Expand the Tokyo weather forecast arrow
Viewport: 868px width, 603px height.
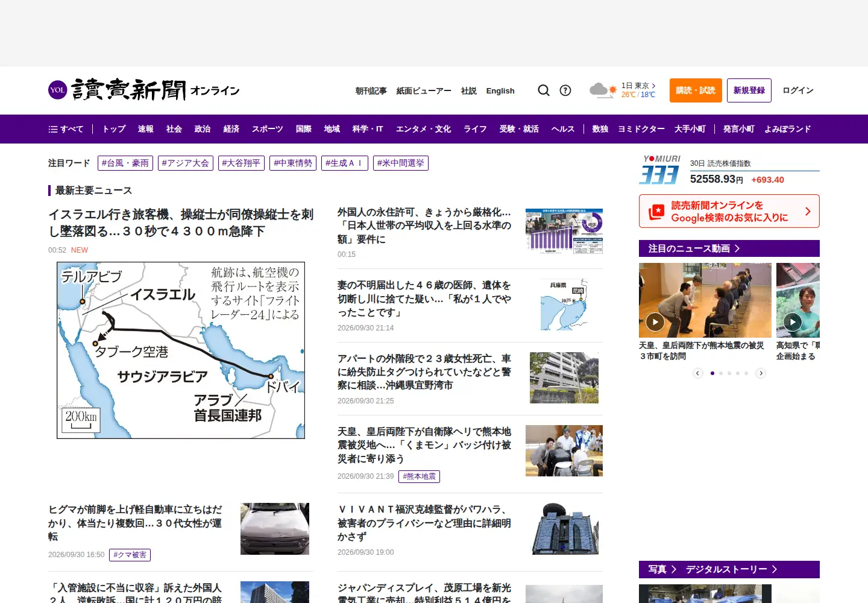653,86
